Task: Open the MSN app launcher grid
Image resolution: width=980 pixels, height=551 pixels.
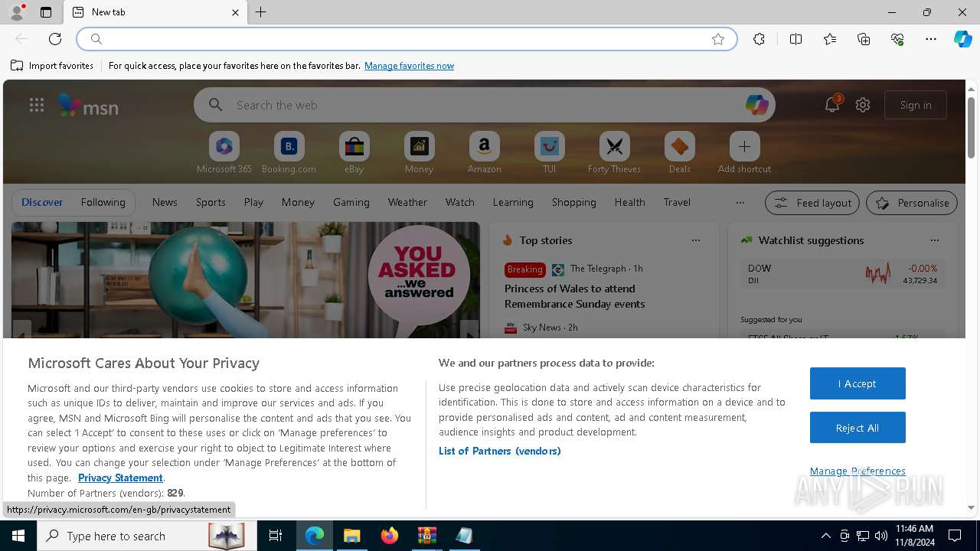Action: pos(37,105)
